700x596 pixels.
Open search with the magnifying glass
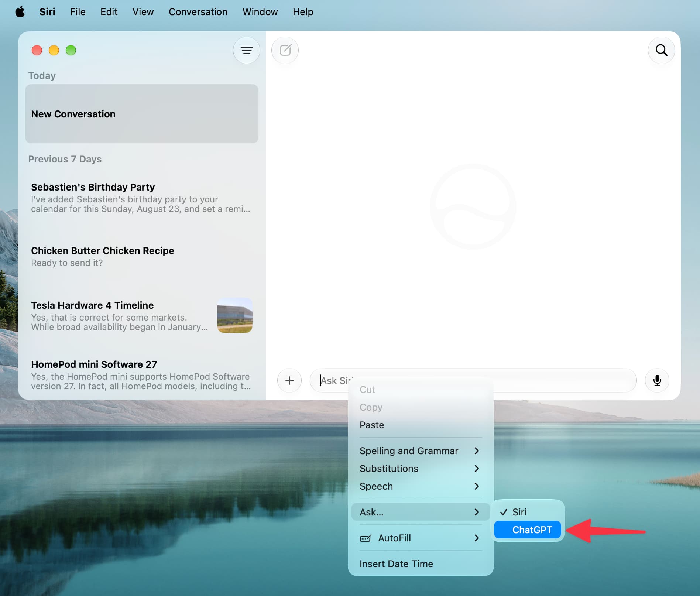pos(661,50)
